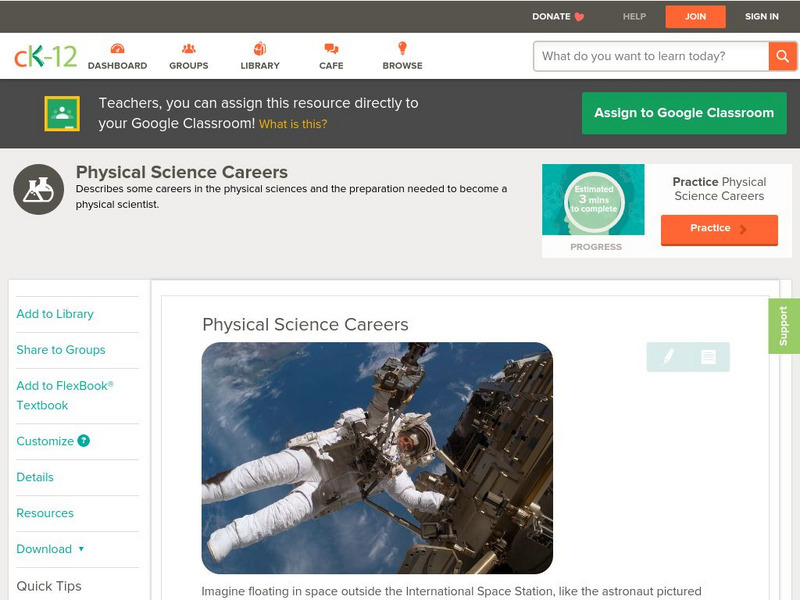Assign this resource to Google Classroom
The width and height of the screenshot is (800, 600).
click(684, 113)
